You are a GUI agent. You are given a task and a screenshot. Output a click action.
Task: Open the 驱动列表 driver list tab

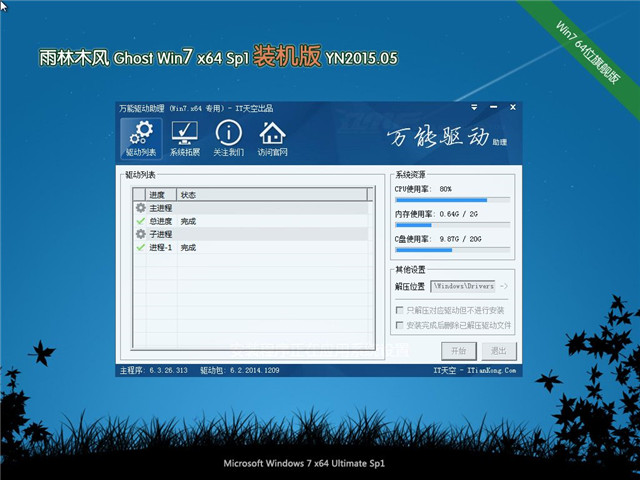pyautogui.click(x=141, y=139)
